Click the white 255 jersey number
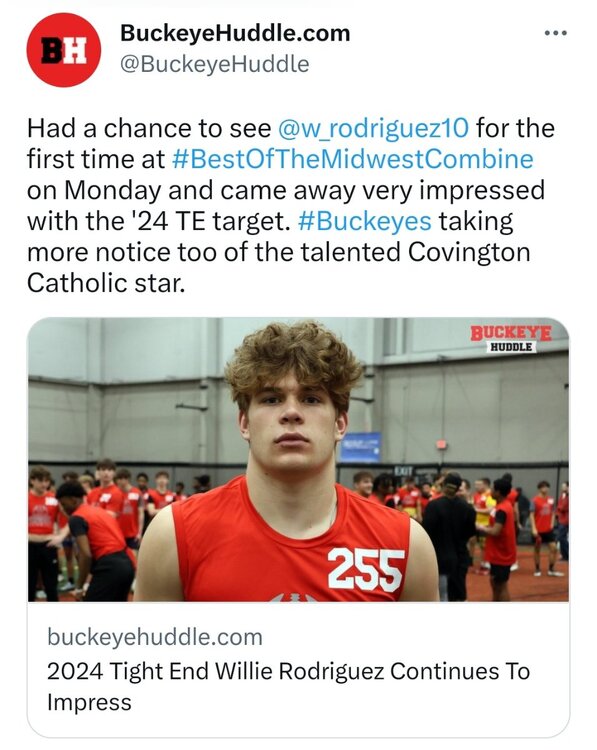 (x=366, y=569)
